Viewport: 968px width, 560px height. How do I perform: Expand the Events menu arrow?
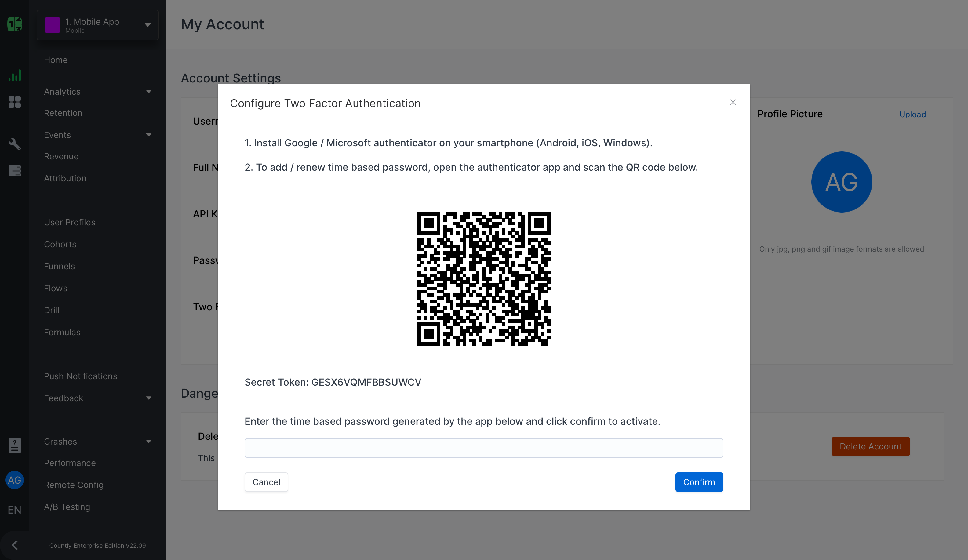click(149, 135)
